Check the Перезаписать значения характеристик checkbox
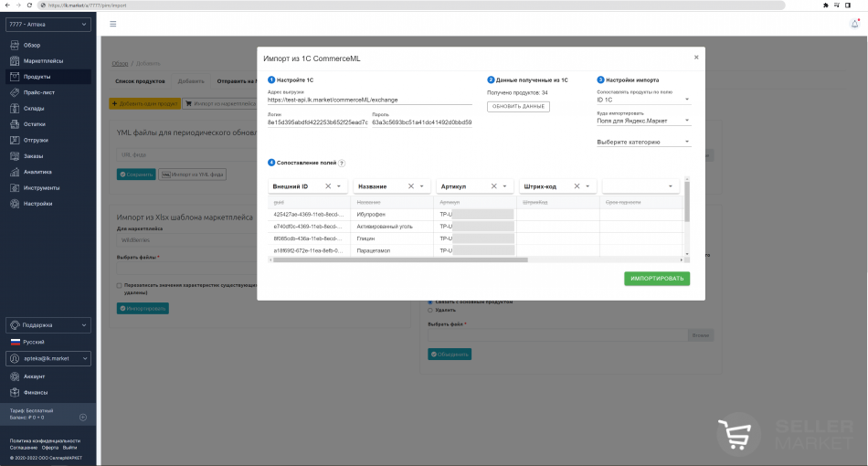Screen dimensions: 868x466 point(120,285)
